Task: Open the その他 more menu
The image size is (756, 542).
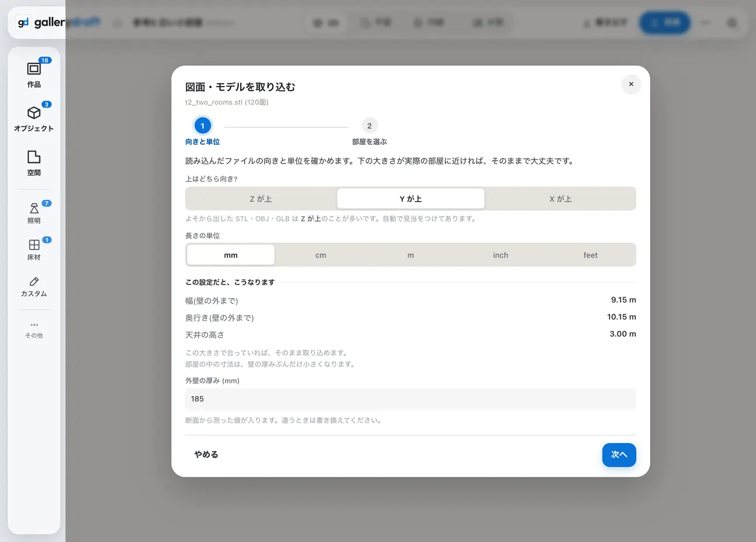Action: click(x=34, y=329)
